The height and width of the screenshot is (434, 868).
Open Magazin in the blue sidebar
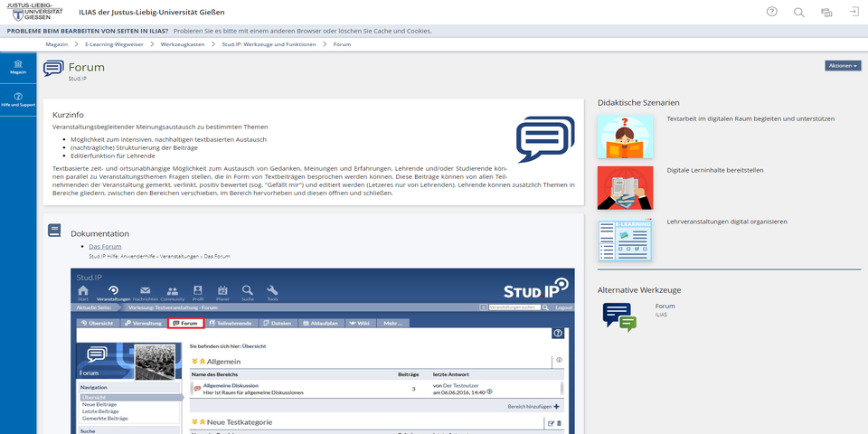click(x=18, y=67)
